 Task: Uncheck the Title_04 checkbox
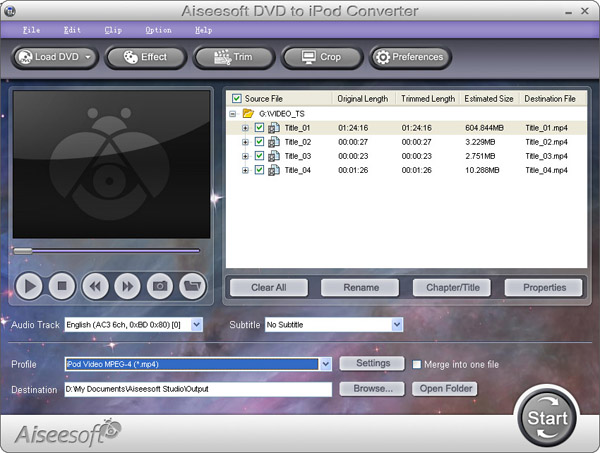(x=259, y=169)
